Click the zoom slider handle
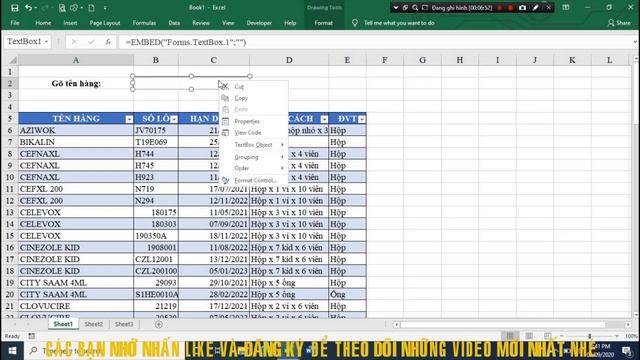Viewport: 640px width, 360px height. click(x=589, y=336)
